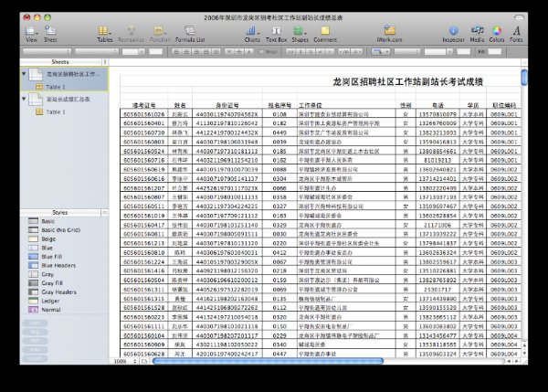Open the font style dropdown
The height and width of the screenshot is (392, 548).
[97, 52]
